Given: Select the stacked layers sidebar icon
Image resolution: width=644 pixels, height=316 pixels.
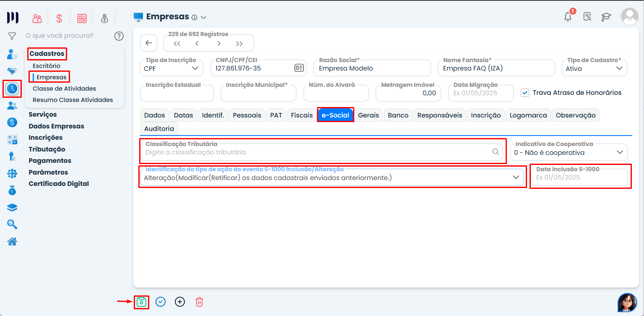Looking at the screenshot, I should tap(12, 208).
